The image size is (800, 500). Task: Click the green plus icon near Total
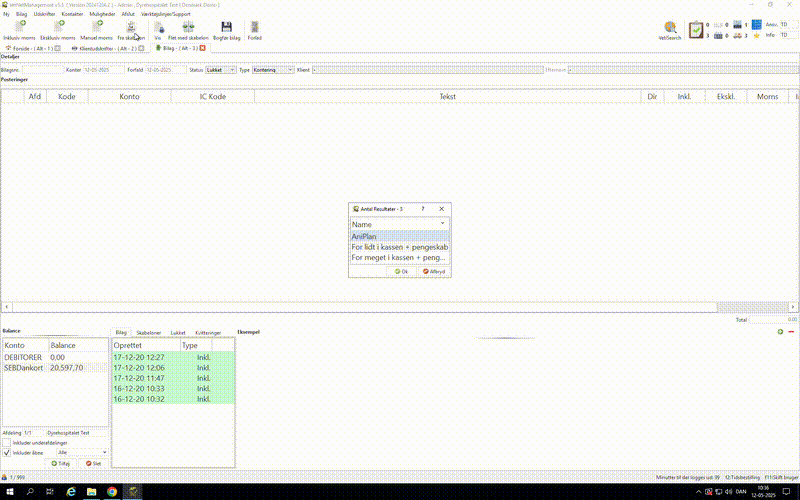click(780, 332)
